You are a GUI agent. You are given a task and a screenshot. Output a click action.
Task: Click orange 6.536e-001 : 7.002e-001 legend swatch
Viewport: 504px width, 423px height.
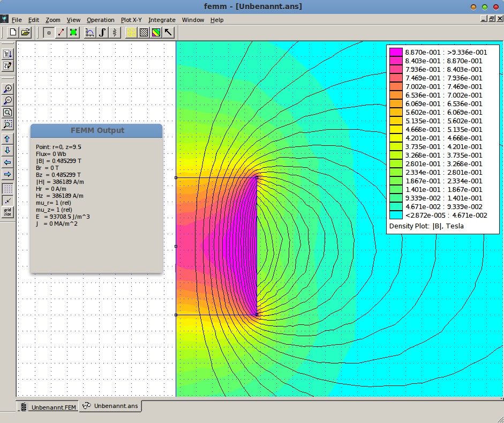396,95
